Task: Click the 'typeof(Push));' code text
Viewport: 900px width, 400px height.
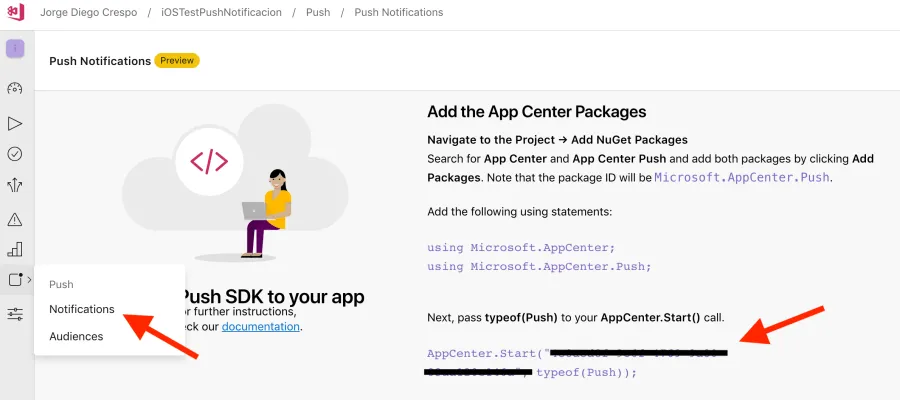Action: click(x=587, y=372)
